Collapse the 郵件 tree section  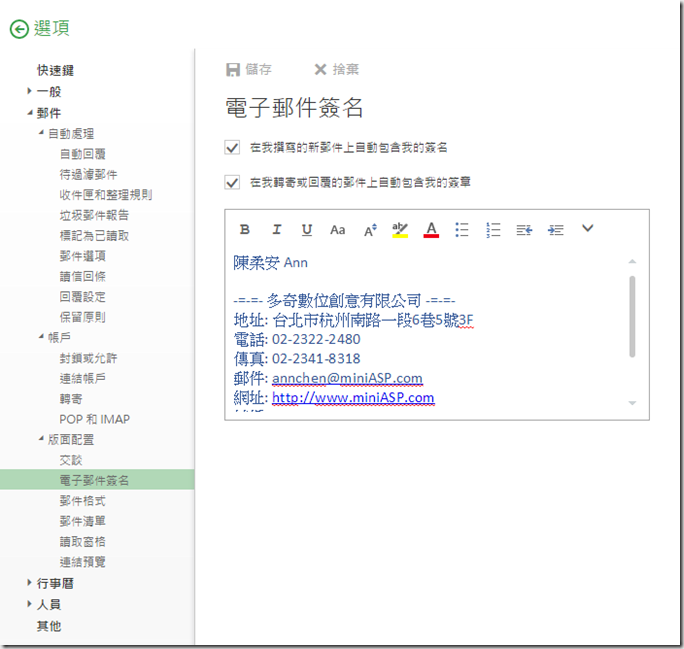[30, 113]
